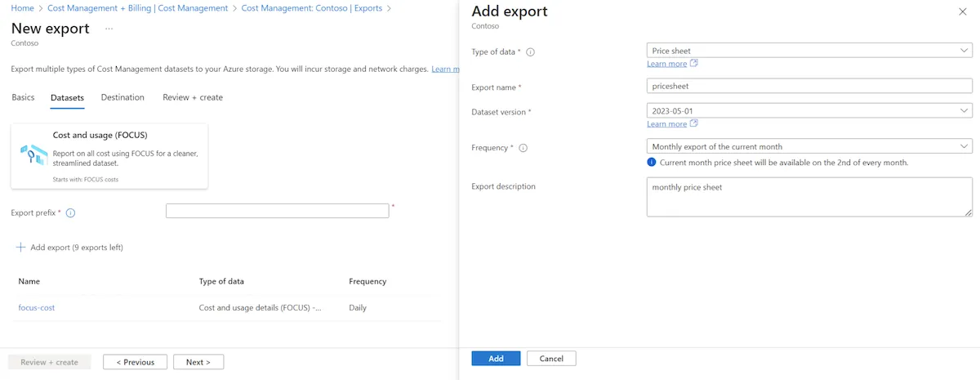Select the Datasets tab
Image resolution: width=980 pixels, height=380 pixels.
tap(67, 97)
